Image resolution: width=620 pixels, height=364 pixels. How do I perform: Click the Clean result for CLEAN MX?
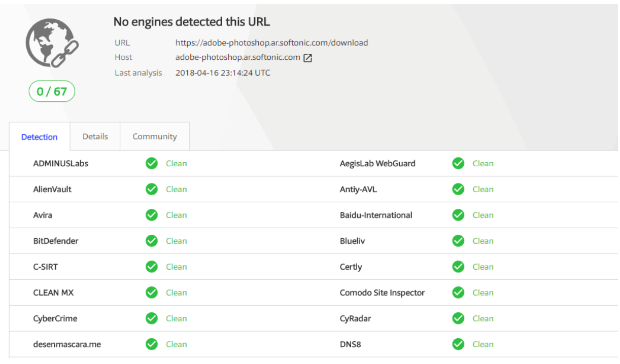(177, 293)
